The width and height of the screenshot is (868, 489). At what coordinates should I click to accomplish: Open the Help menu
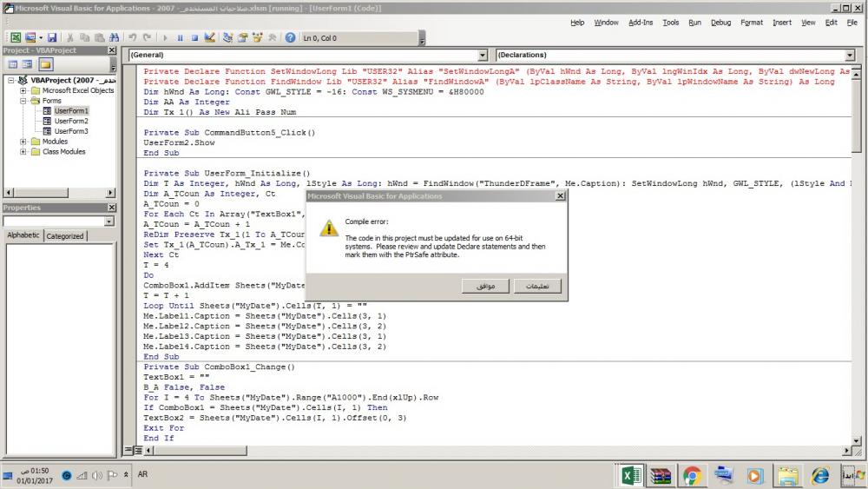(x=577, y=23)
